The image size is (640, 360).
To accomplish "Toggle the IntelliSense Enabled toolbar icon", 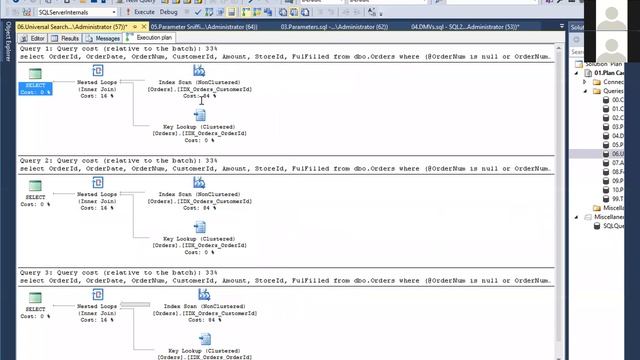I will pos(231,12).
